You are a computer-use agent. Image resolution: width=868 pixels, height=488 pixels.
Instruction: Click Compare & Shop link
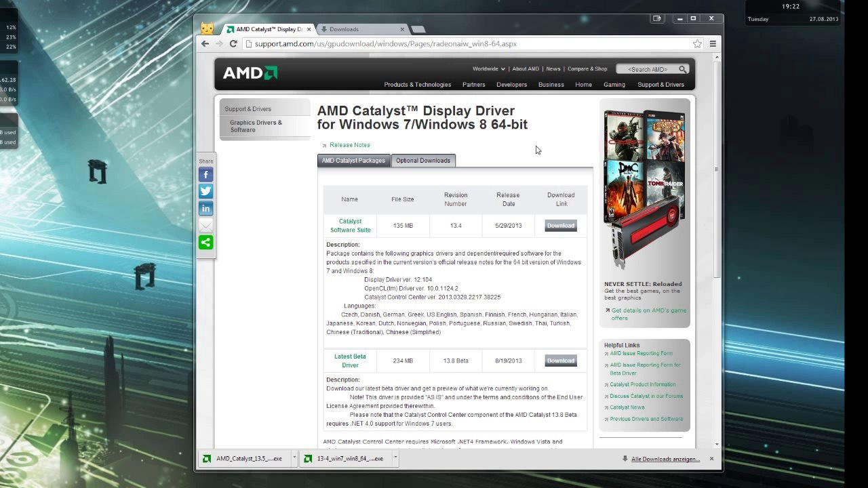pyautogui.click(x=587, y=68)
